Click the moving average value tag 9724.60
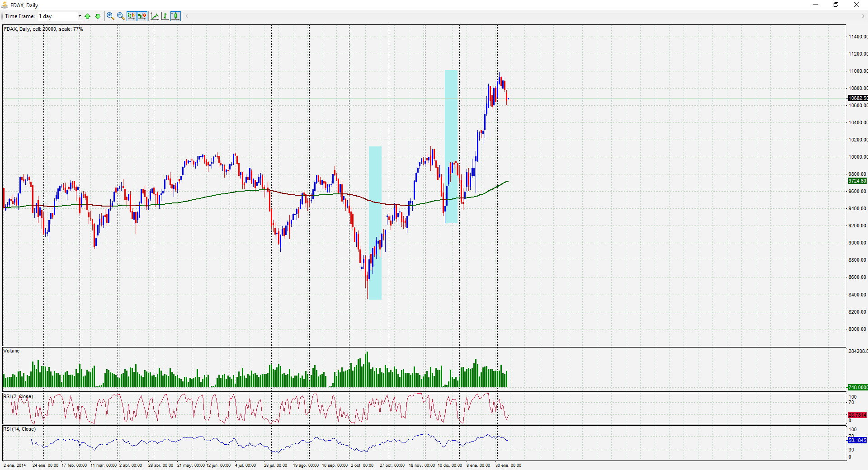This screenshot has width=868, height=470. click(857, 181)
